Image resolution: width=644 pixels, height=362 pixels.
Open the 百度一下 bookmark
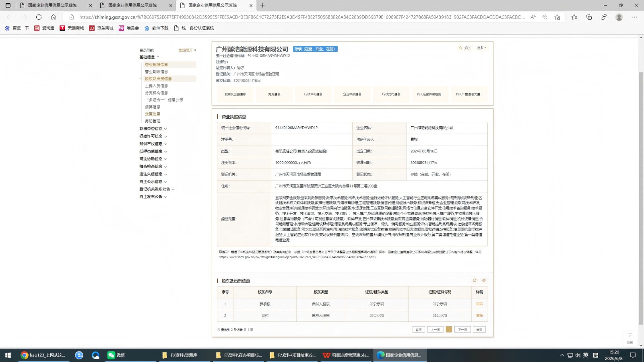[x=17, y=28]
